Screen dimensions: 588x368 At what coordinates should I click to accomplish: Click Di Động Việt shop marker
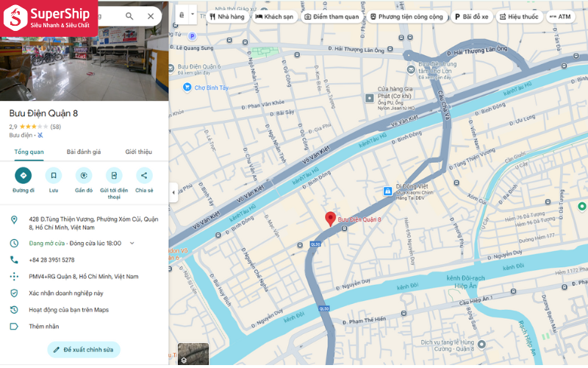pos(387,191)
